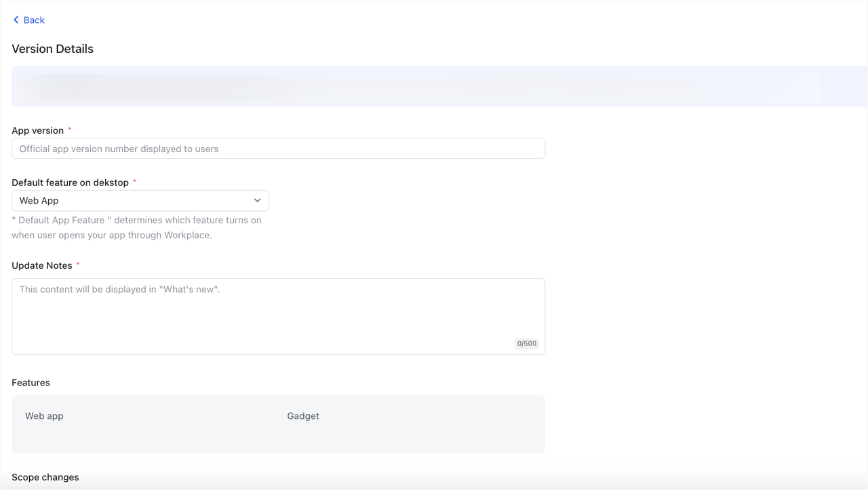Image resolution: width=868 pixels, height=490 pixels.
Task: Click the App version field label
Action: coord(38,130)
